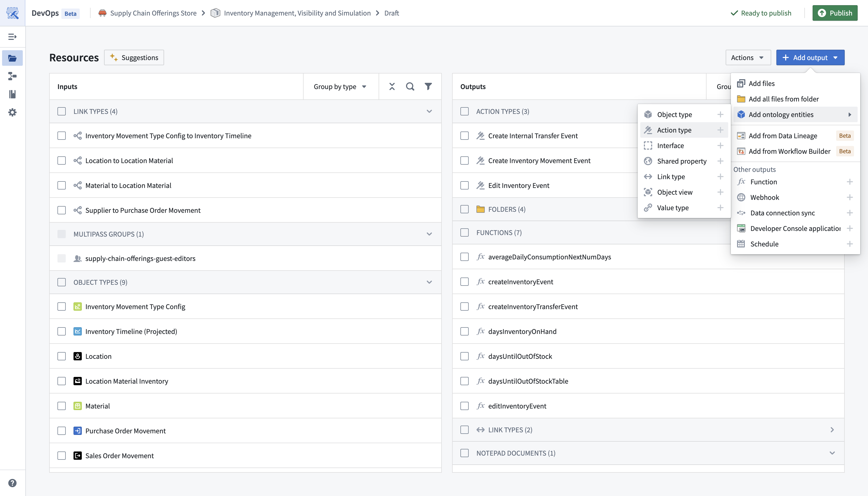Collapse the MULTIPASS GROUPS section
The width and height of the screenshot is (868, 496).
[429, 234]
